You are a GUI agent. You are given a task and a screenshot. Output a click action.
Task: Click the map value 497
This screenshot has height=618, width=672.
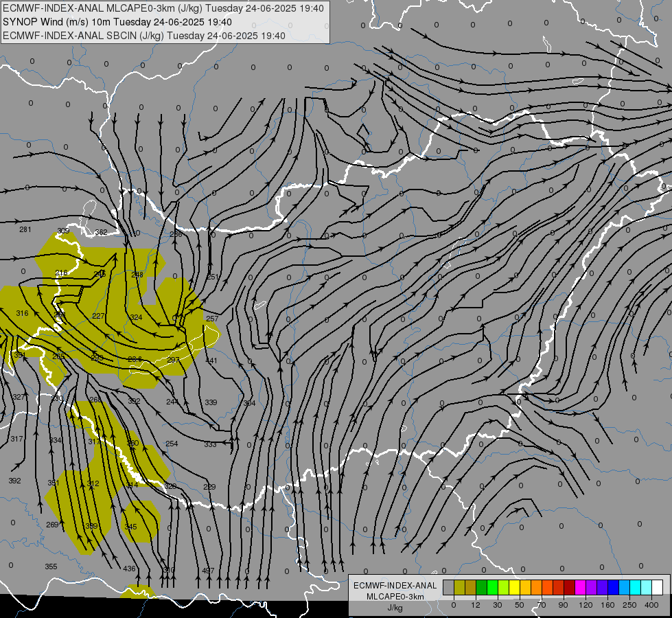click(208, 571)
